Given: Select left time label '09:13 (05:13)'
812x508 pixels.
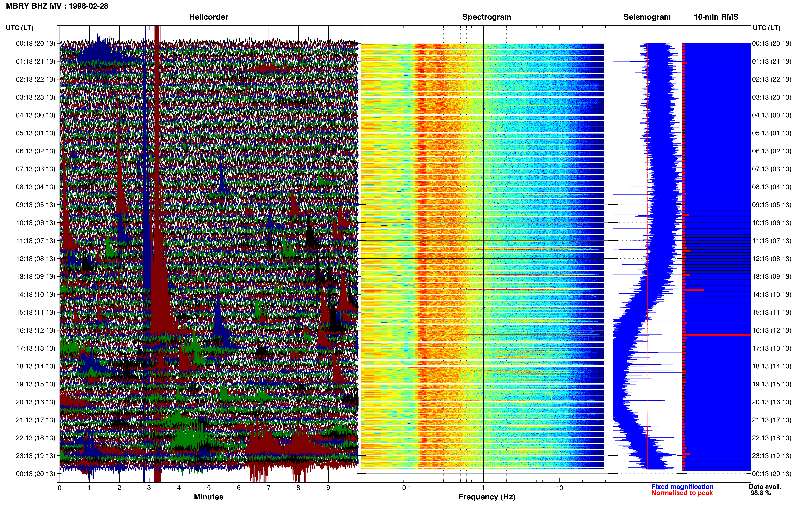Looking at the screenshot, I should [x=36, y=205].
